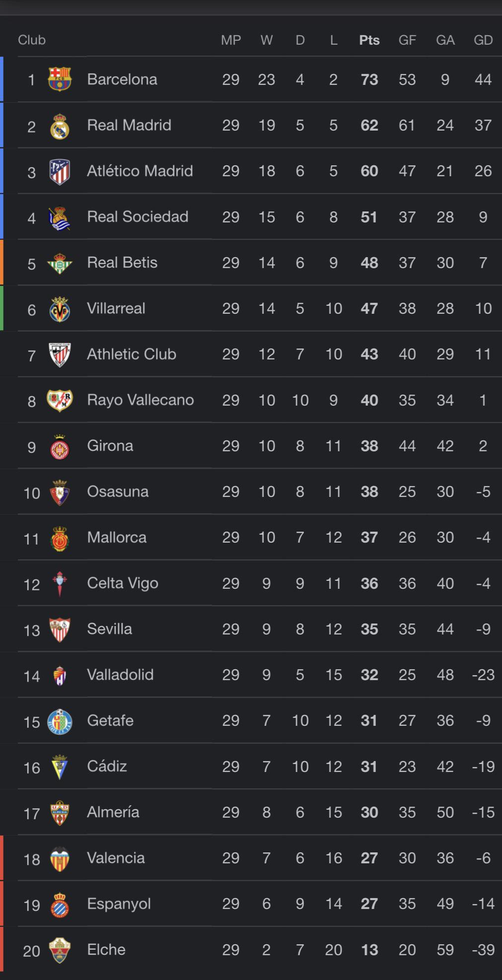Open the Espanyol team name link
502x980 pixels.
point(119,904)
